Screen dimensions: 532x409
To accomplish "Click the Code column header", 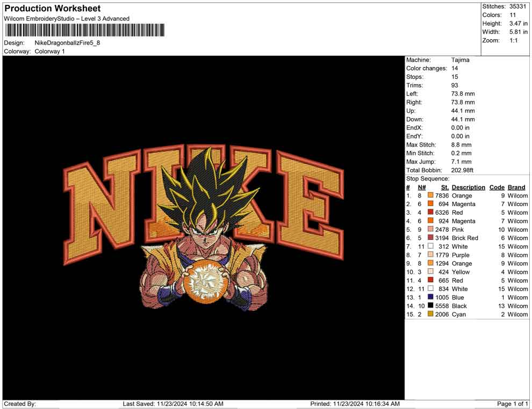I will click(497, 187).
